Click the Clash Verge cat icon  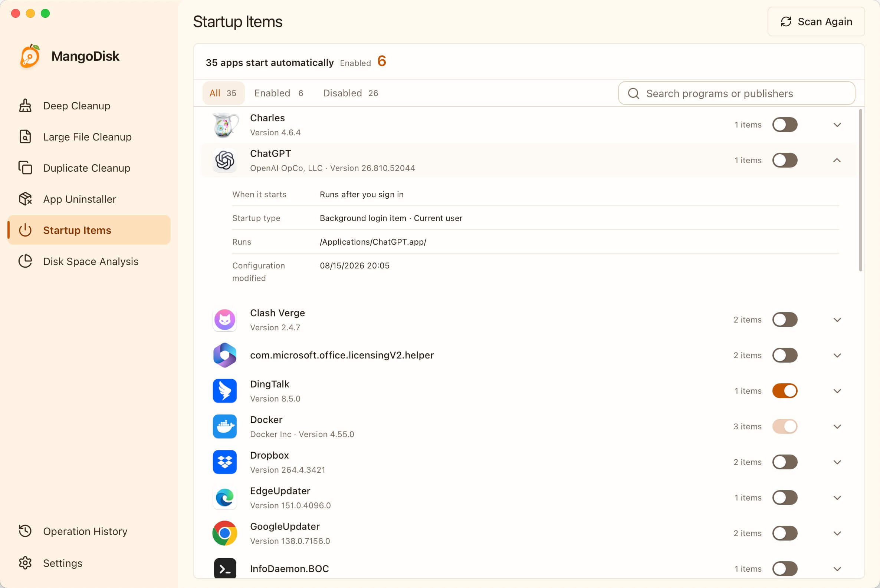click(225, 320)
